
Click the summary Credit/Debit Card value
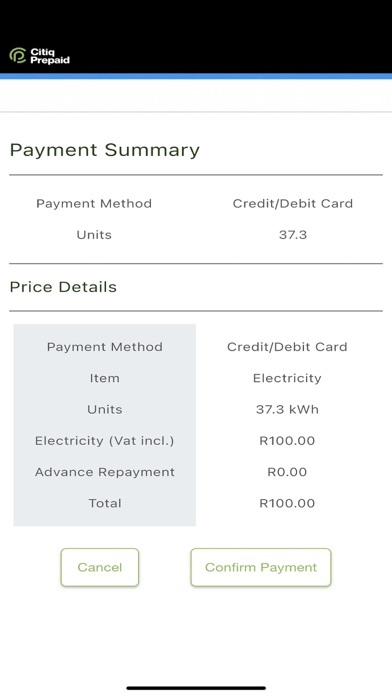pos(293,203)
